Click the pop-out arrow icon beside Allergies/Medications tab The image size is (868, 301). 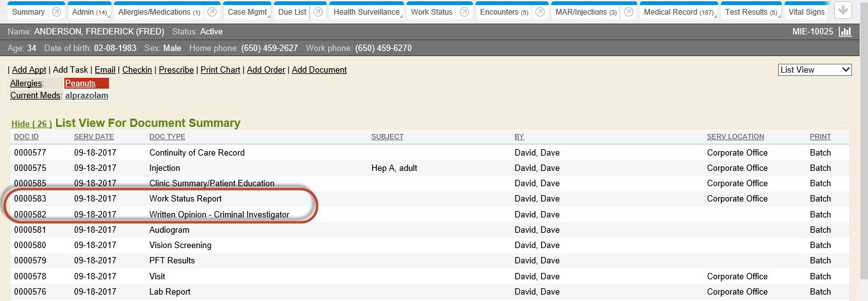pyautogui.click(x=212, y=12)
